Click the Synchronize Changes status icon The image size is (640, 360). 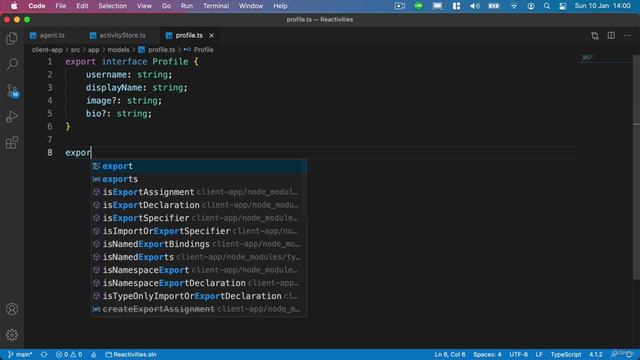44,354
